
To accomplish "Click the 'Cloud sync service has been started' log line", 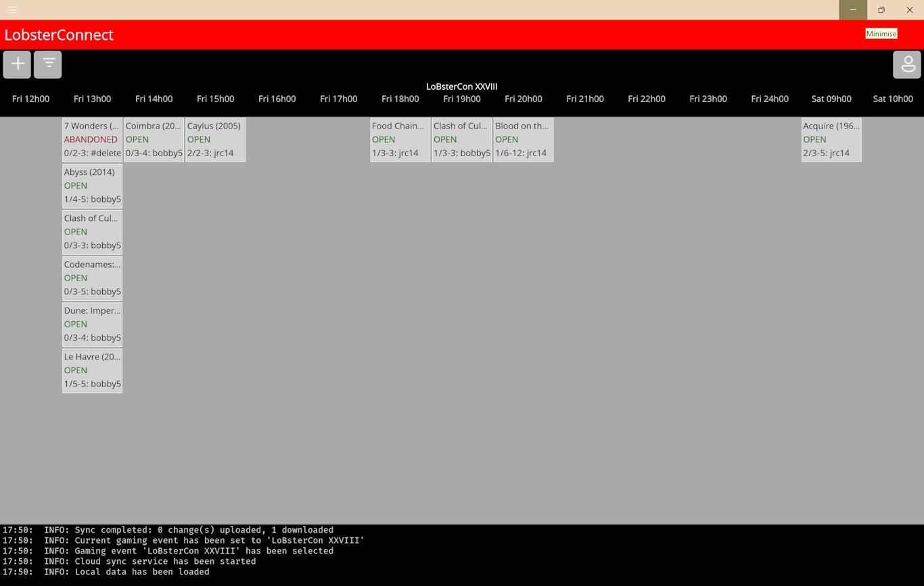I will click(x=129, y=561).
